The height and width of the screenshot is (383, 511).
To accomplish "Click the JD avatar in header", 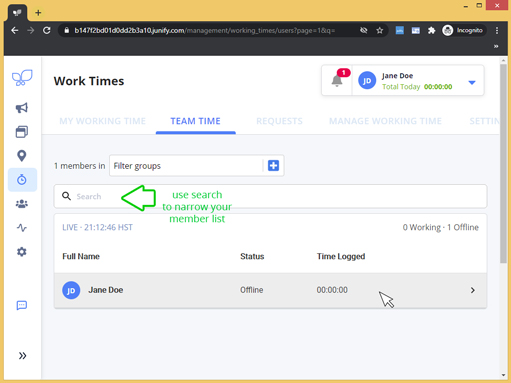I will point(367,80).
